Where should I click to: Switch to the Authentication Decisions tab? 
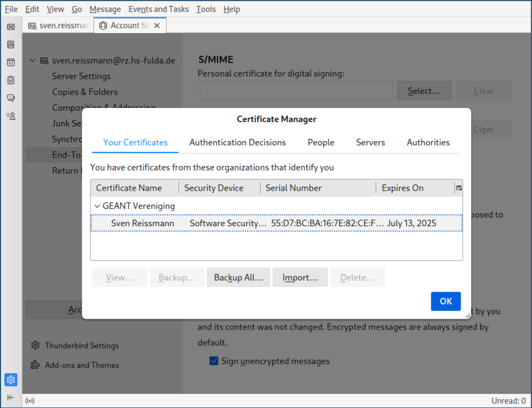(x=237, y=142)
